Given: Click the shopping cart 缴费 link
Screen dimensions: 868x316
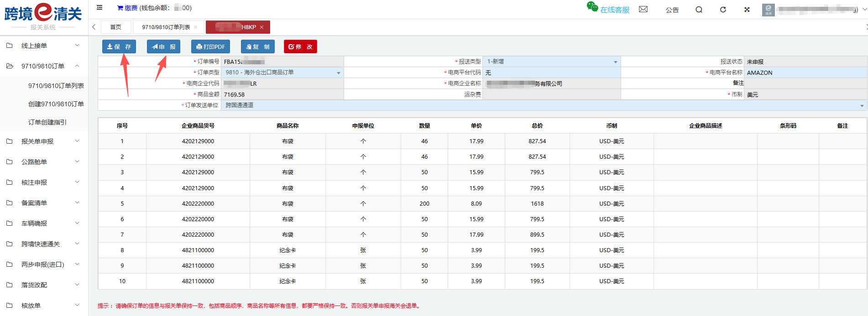Looking at the screenshot, I should [127, 8].
